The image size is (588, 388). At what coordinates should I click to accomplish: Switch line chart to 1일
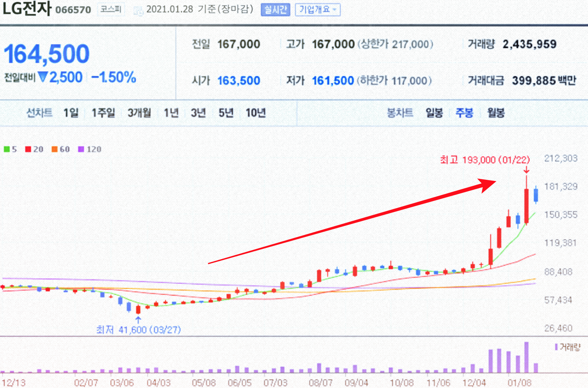(x=71, y=113)
